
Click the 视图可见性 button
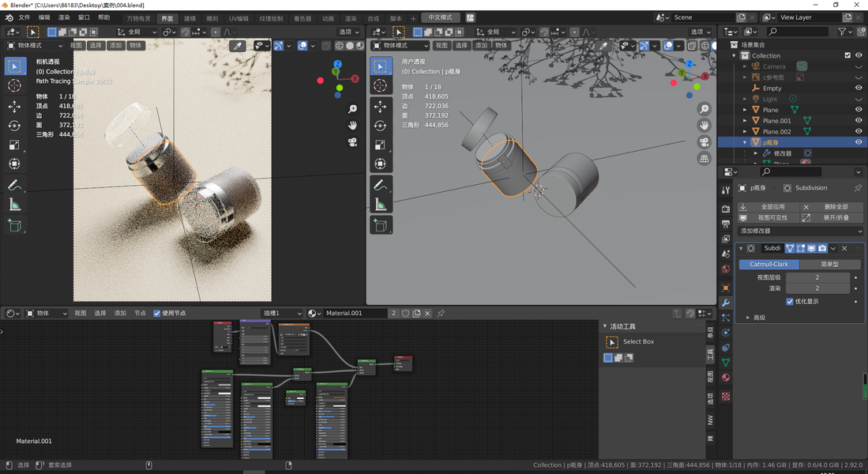coord(768,218)
